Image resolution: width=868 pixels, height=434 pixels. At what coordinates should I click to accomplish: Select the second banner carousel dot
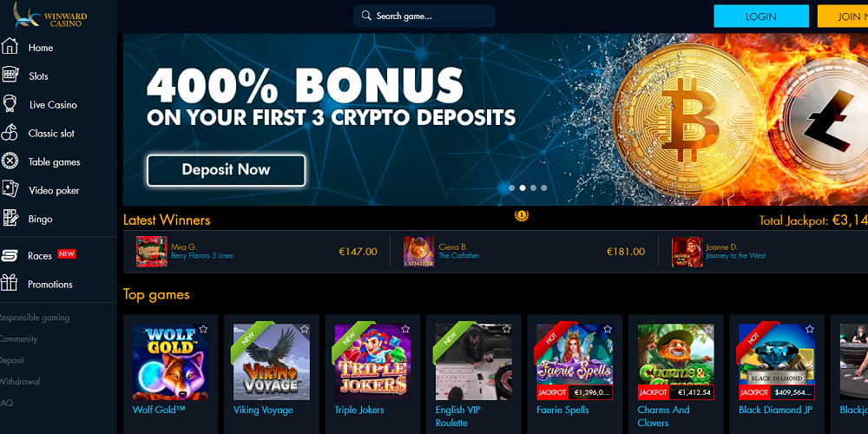tap(522, 187)
